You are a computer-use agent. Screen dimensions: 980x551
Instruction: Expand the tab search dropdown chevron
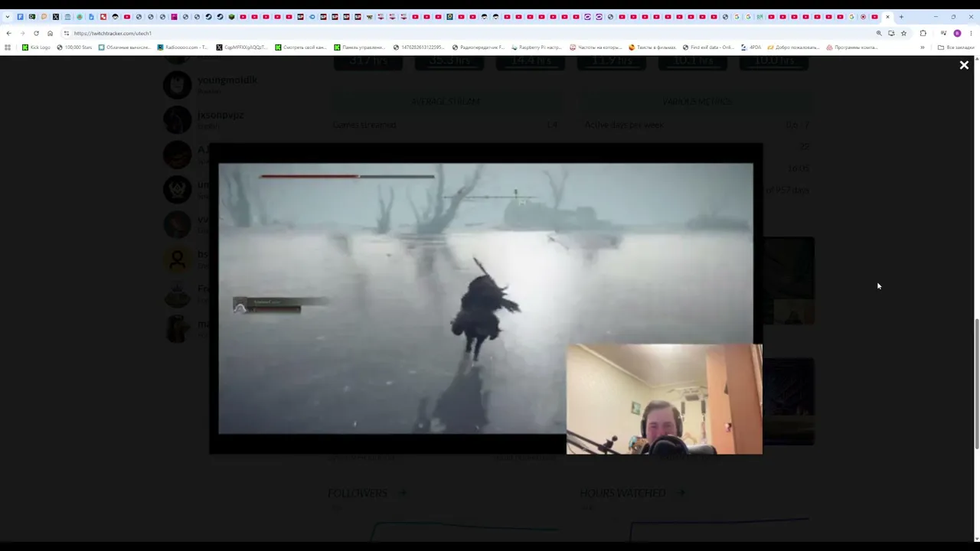[x=8, y=17]
